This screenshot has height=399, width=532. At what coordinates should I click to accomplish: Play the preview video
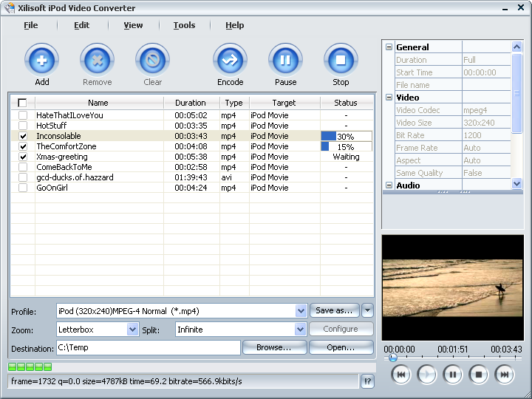(x=427, y=375)
